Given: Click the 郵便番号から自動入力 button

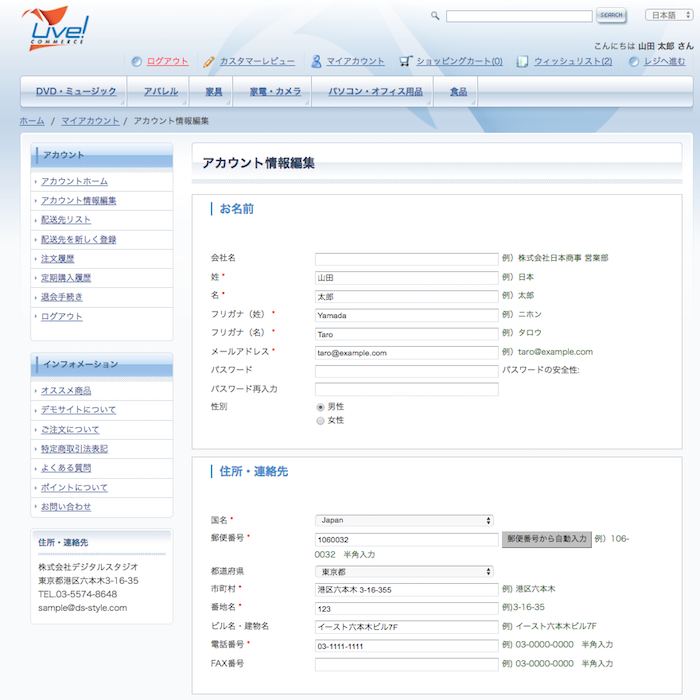Looking at the screenshot, I should [546, 539].
